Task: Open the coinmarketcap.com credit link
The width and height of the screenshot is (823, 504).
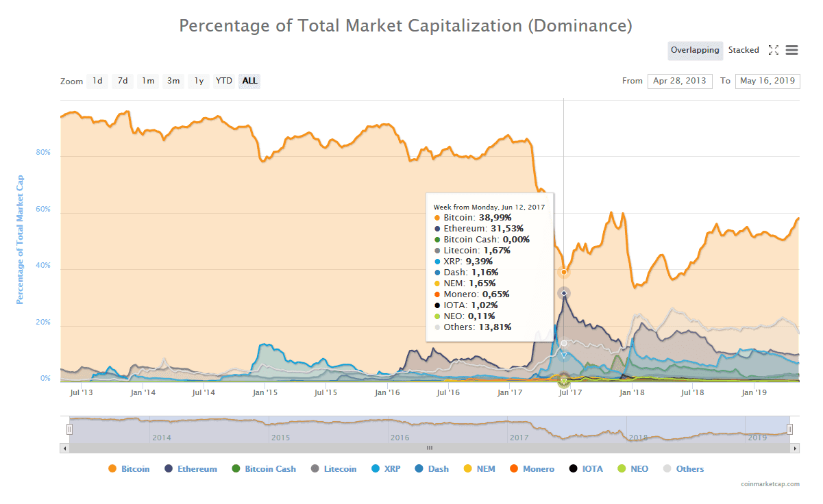Action: point(770,484)
